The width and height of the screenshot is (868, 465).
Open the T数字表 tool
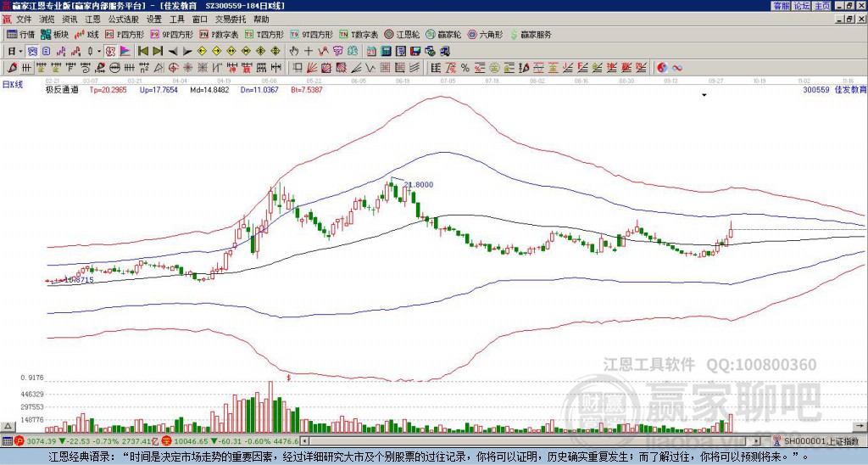[x=359, y=34]
